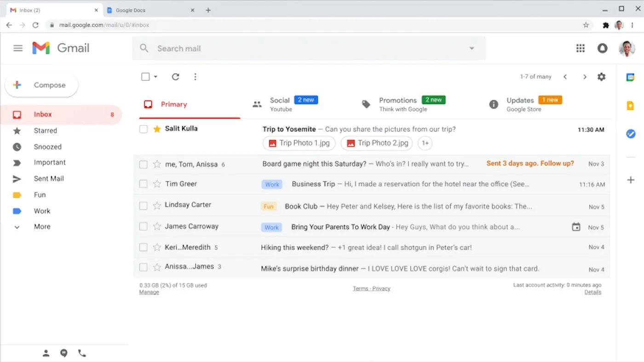This screenshot has height=362, width=644.
Task: Select the checkbox on Tim Greer's email
Action: (143, 184)
